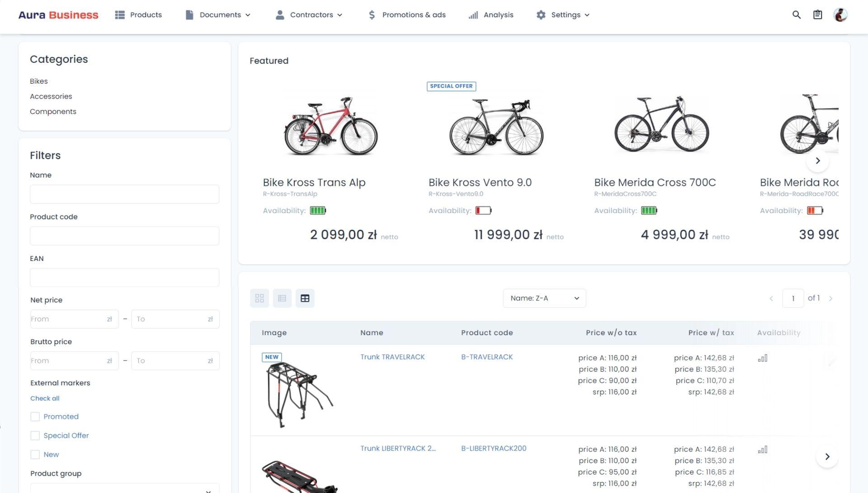Click the Kross Trans Alp availability battery icon
Image resolution: width=868 pixels, height=493 pixels.
[318, 210]
